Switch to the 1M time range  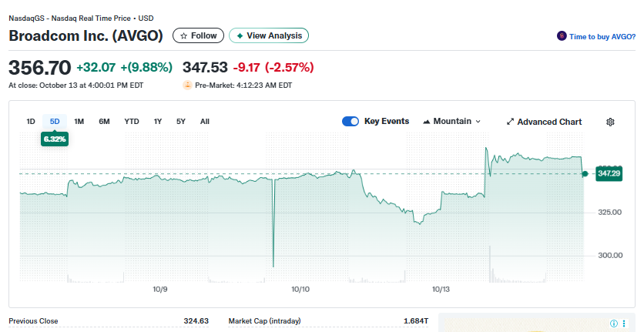[x=79, y=121]
